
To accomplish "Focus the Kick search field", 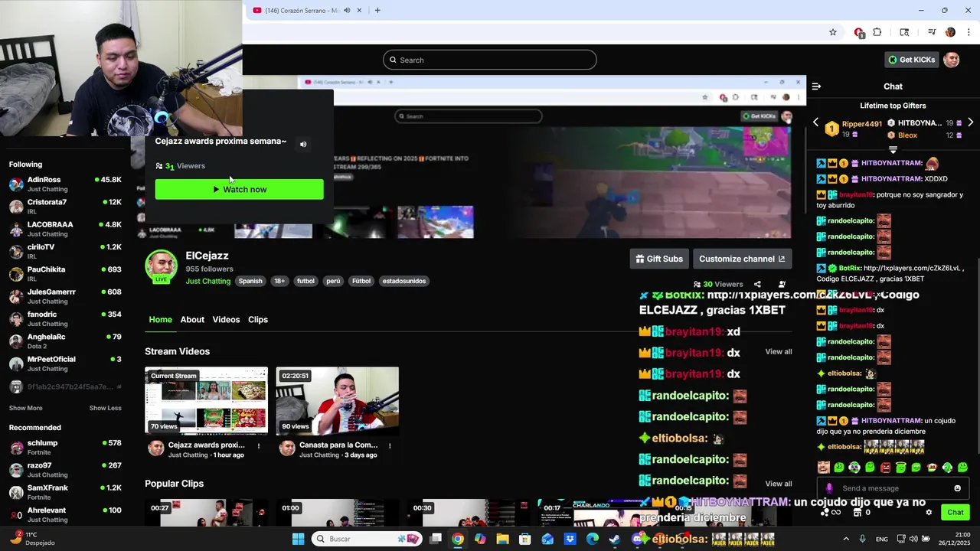I will pos(490,60).
